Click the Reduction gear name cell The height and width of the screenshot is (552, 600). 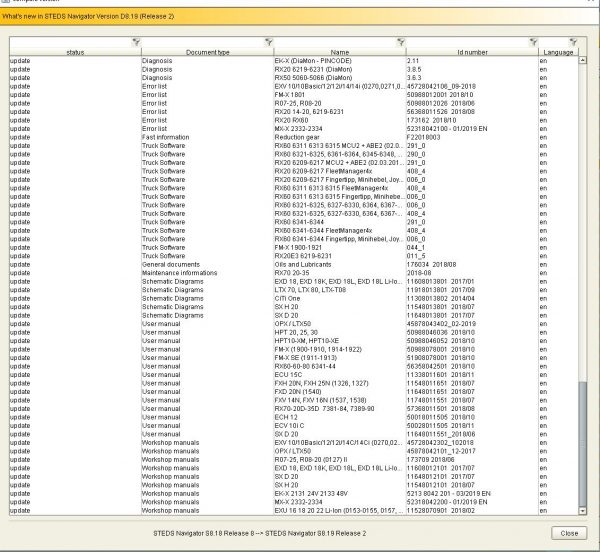point(297,137)
